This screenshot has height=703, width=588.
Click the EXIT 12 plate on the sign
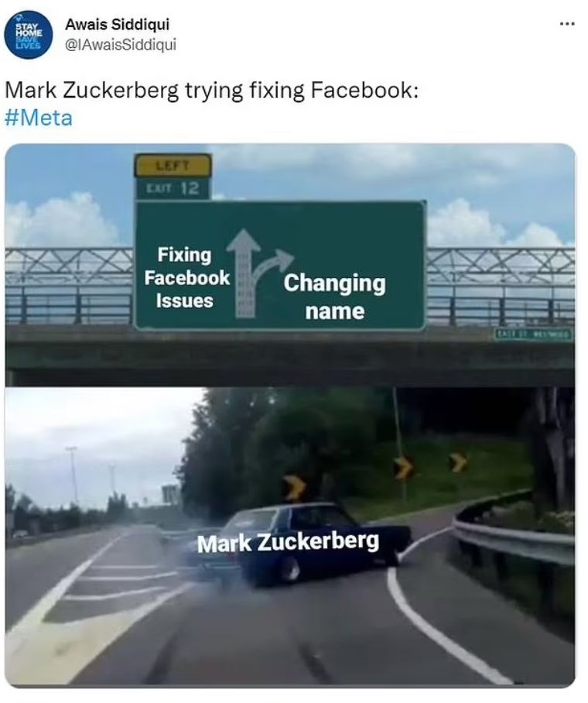[173, 188]
